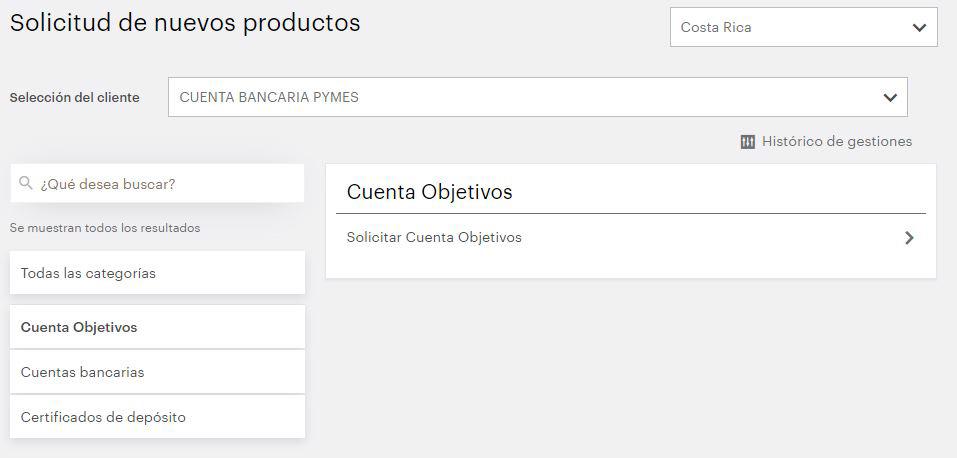Click the Histórico de gestiones sliders icon
Image resolution: width=957 pixels, height=458 pixels.
[748, 142]
